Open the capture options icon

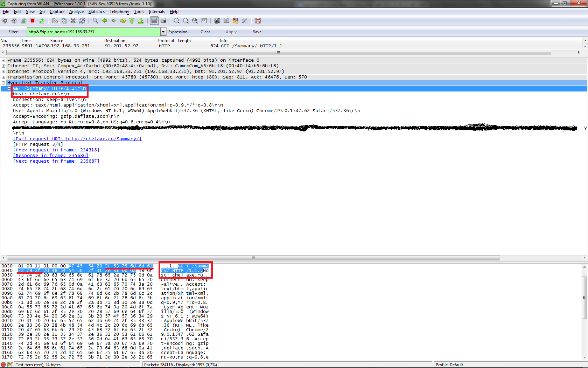coord(14,21)
